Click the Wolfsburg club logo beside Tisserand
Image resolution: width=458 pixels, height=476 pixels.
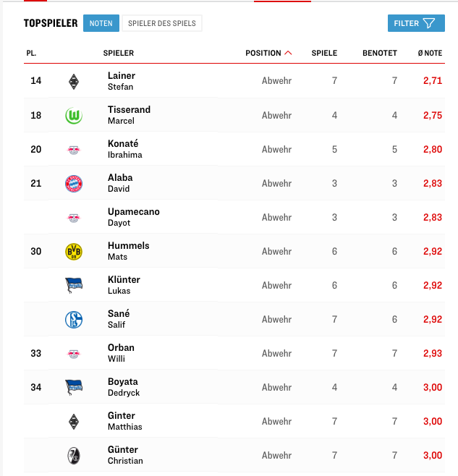coord(74,115)
